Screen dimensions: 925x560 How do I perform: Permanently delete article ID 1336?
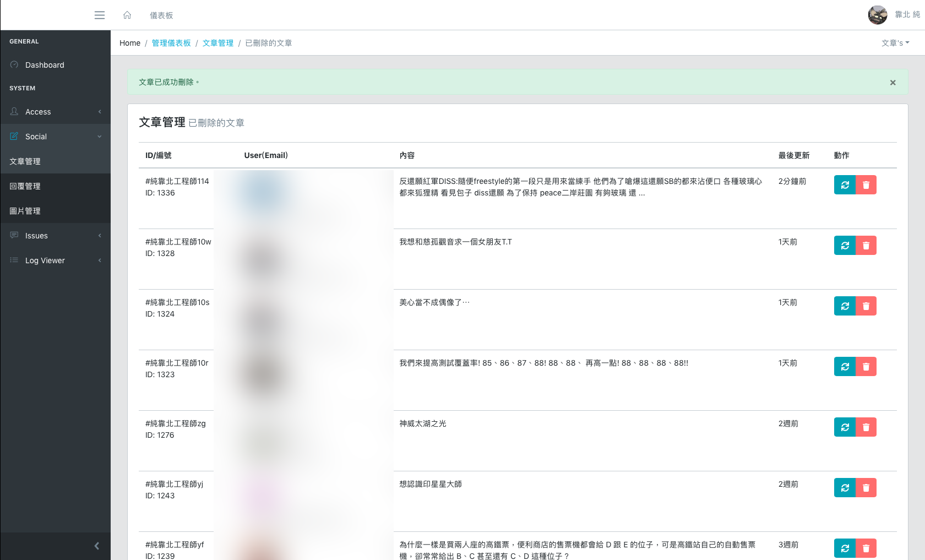pos(866,185)
